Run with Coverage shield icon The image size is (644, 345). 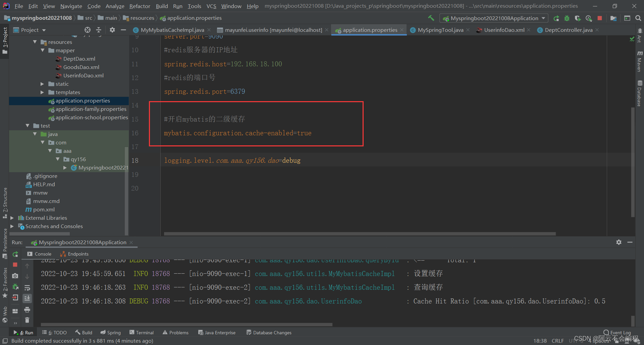coord(578,18)
